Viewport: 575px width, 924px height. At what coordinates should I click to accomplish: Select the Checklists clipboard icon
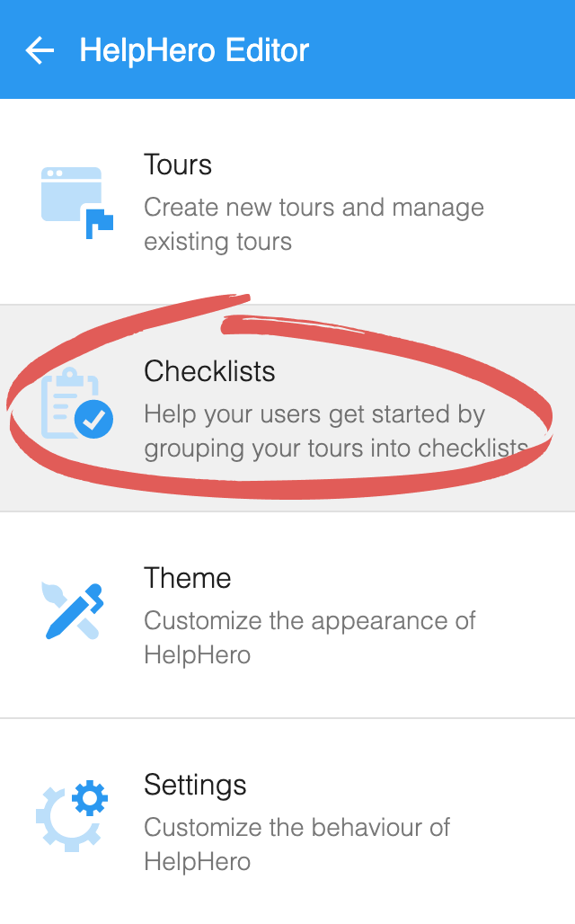tap(76, 403)
